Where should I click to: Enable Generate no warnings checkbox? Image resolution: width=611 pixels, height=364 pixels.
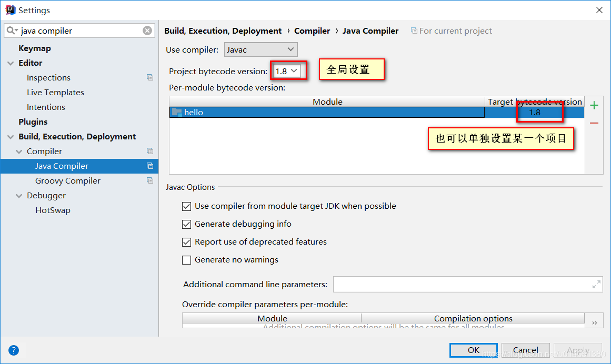point(186,260)
